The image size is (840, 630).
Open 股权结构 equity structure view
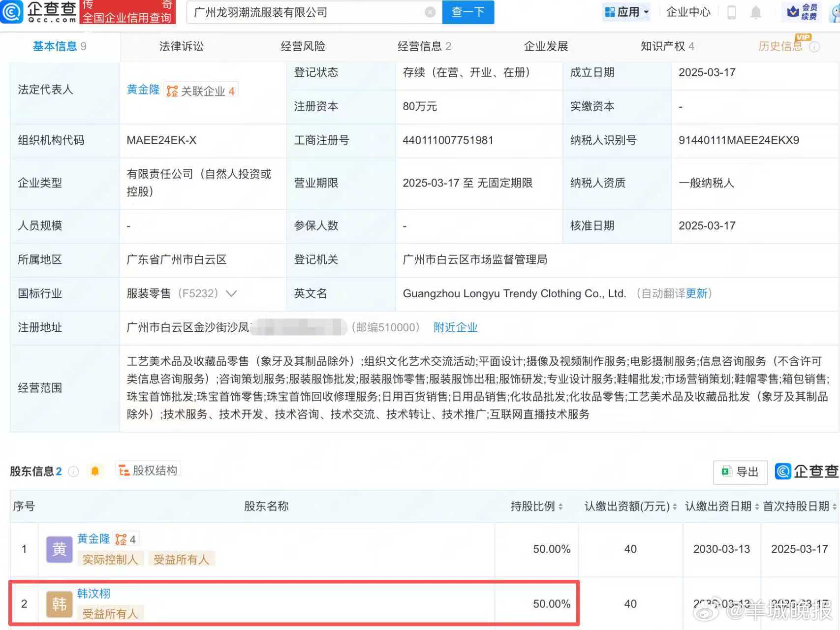point(148,470)
